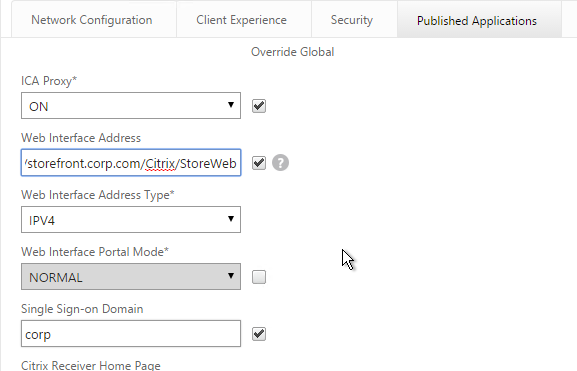This screenshot has width=577, height=371.
Task: Uncheck the ICA Proxy override checkbox
Action: tap(259, 106)
